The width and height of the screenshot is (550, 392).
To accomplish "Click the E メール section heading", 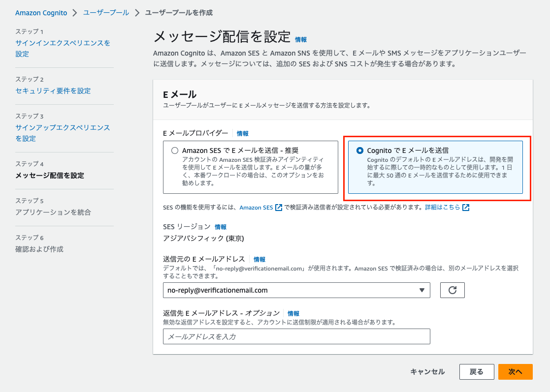I will (180, 94).
